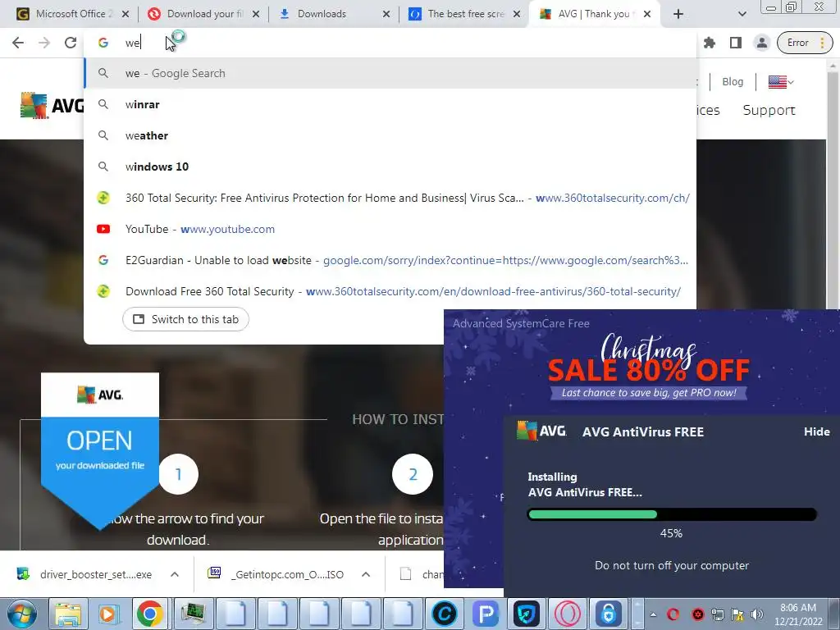This screenshot has width=840, height=630.
Task: Click the Switch to this tab button
Action: 185,319
